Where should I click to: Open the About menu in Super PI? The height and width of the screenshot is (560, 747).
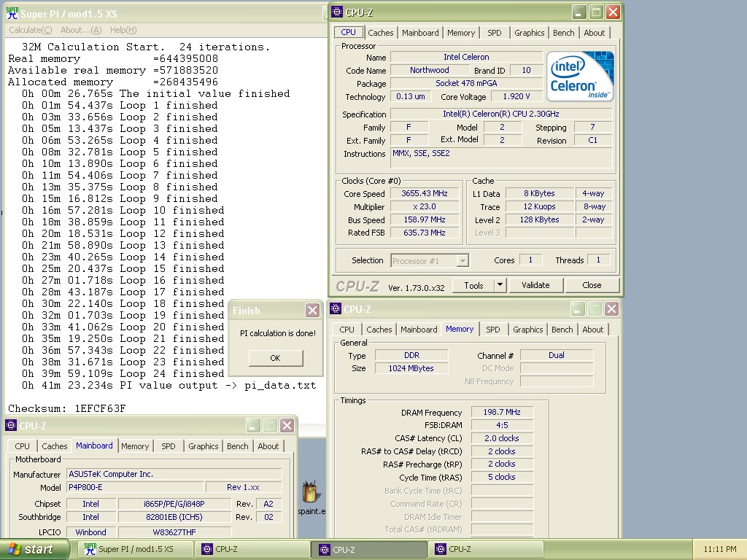[81, 30]
